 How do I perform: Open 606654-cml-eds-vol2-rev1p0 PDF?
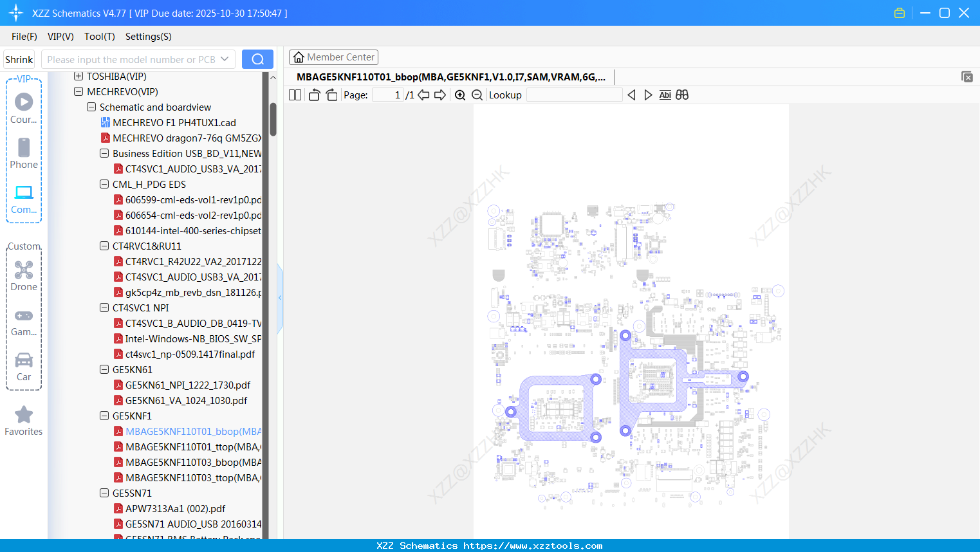(x=187, y=216)
